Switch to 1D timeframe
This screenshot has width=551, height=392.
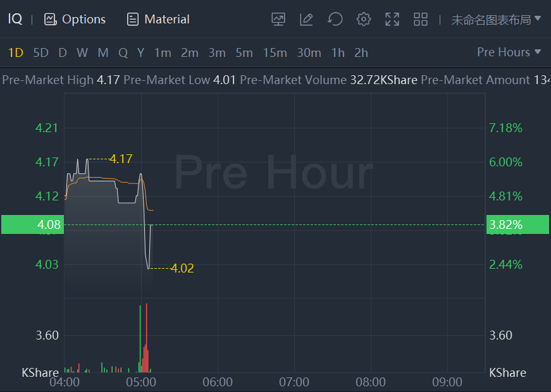point(15,52)
